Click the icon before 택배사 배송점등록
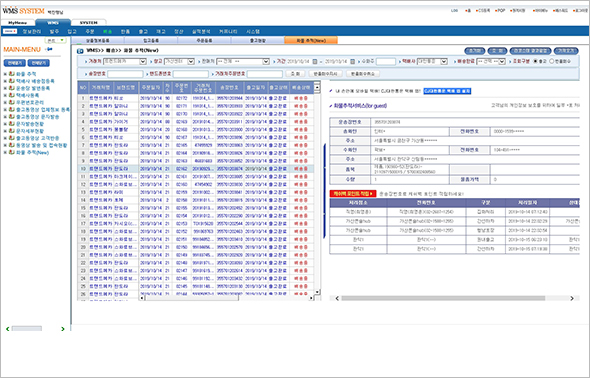This screenshot has width=590, height=378. tap(12, 81)
